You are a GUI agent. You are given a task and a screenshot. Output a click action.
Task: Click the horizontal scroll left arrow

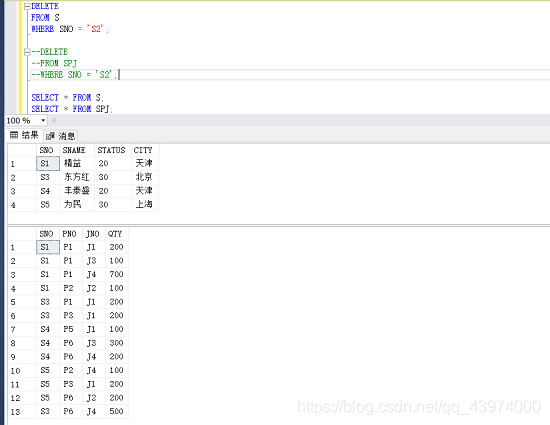(x=54, y=121)
